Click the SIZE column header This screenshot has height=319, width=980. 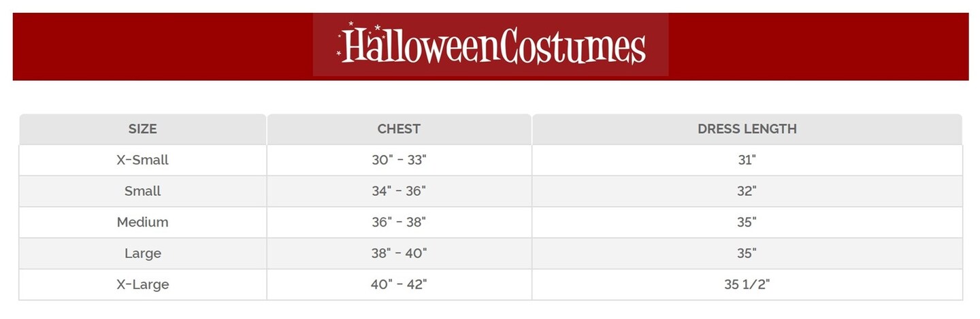[142, 129]
